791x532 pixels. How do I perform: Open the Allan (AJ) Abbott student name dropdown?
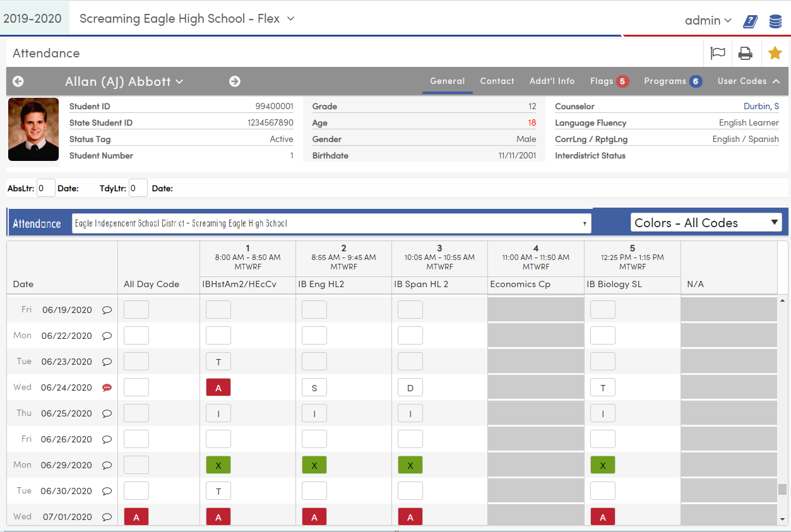coord(124,81)
